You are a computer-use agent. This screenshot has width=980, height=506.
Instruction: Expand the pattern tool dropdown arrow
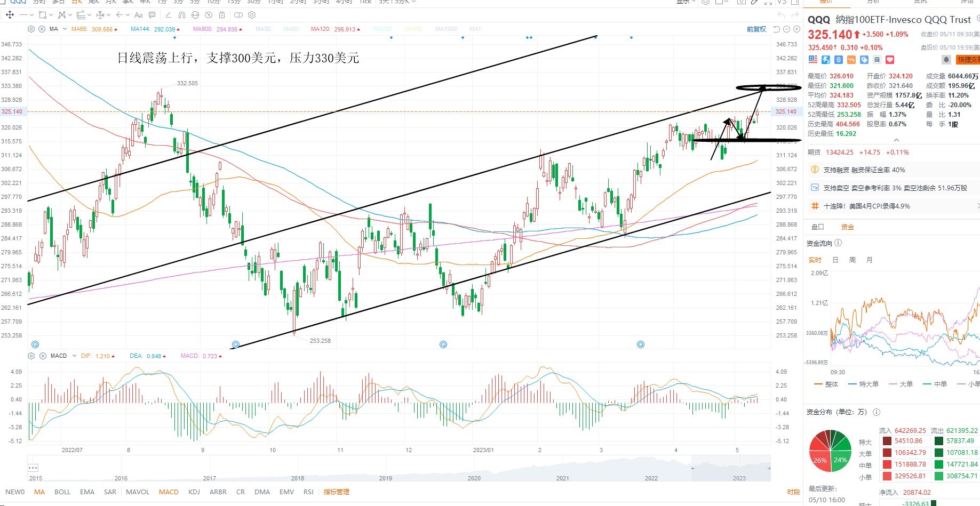tap(70, 15)
